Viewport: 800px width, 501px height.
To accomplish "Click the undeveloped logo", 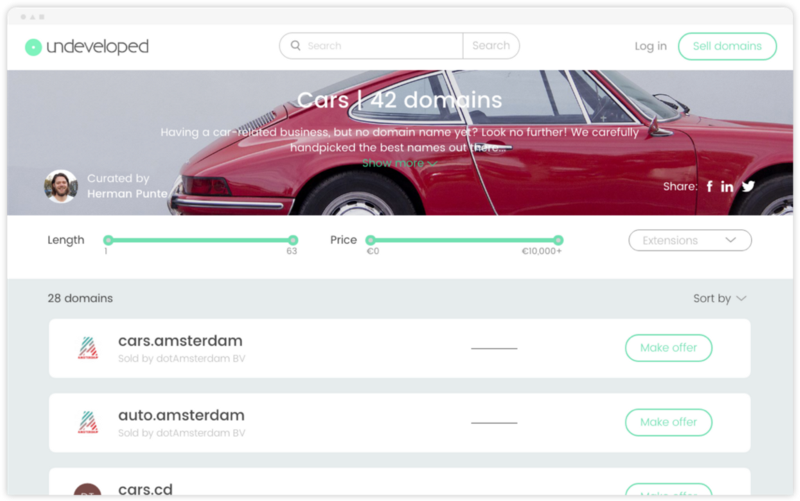I will point(87,46).
